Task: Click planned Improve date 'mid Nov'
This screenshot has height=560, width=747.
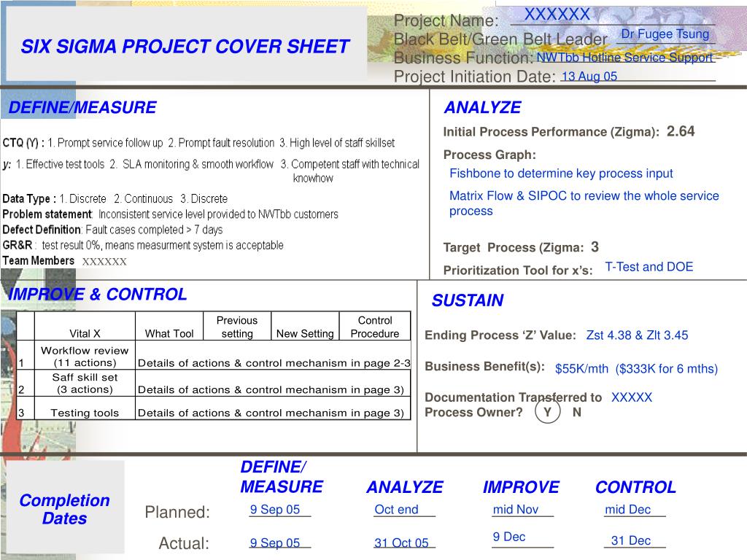Action: point(516,510)
